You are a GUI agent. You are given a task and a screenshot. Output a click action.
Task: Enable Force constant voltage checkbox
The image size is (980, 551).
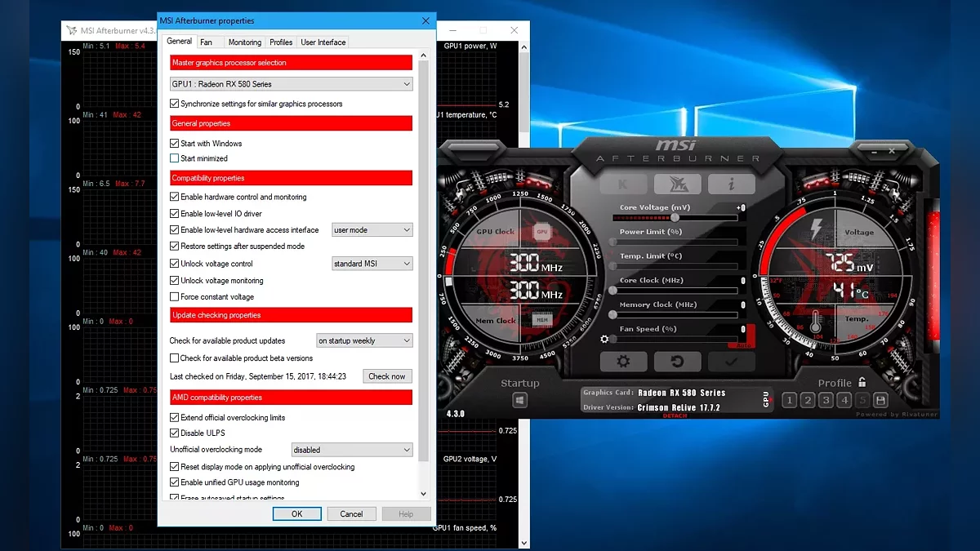175,297
